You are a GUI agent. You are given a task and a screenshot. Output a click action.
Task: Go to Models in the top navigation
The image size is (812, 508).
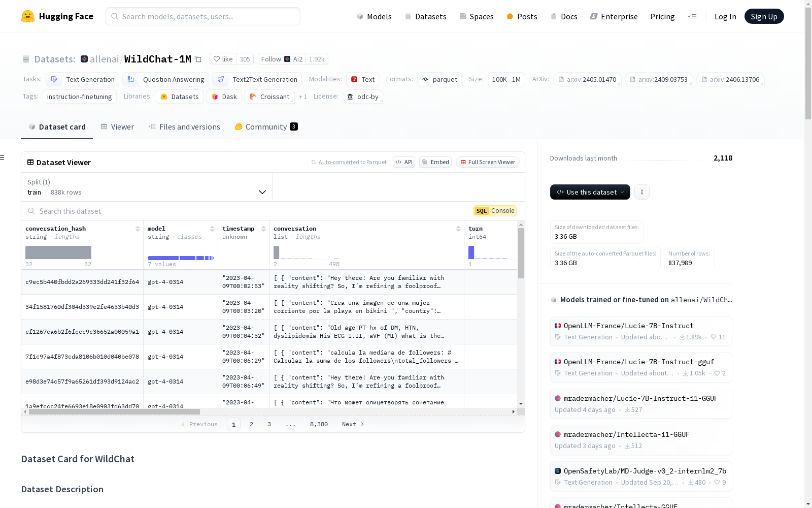[x=374, y=16]
